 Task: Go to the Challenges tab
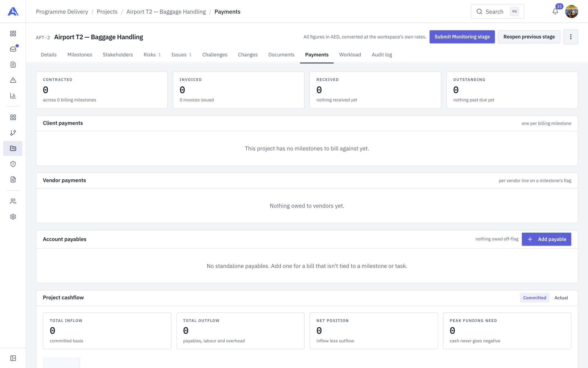click(x=215, y=55)
